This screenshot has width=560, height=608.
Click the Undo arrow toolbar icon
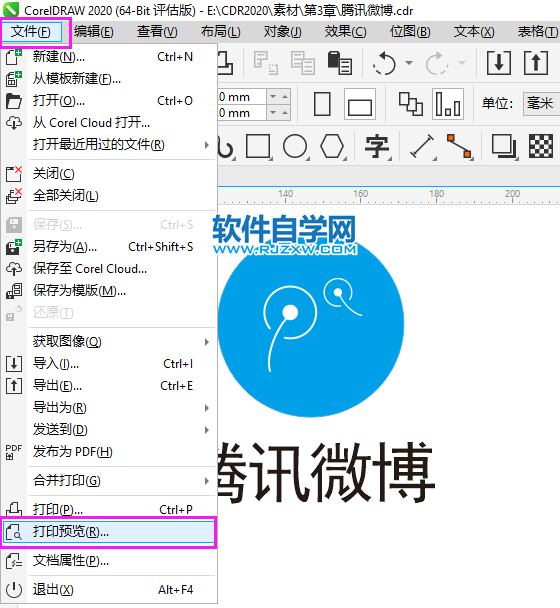coord(384,63)
